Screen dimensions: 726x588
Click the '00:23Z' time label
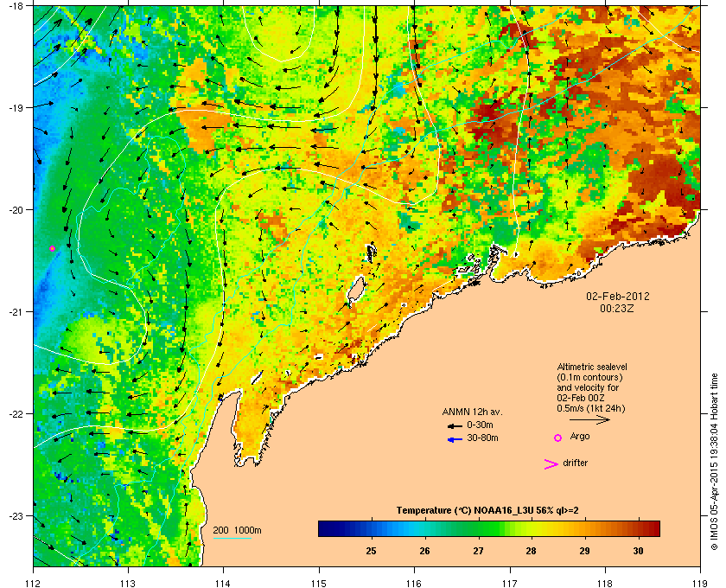click(x=617, y=308)
